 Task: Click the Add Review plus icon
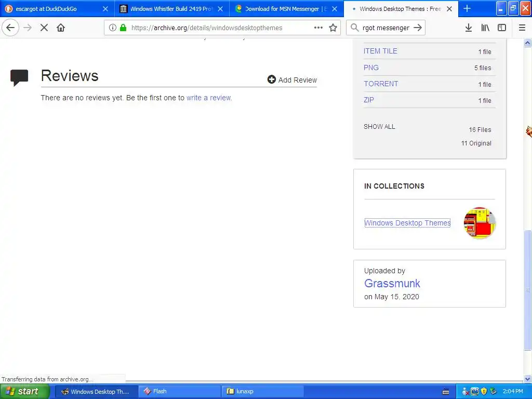[x=271, y=79]
